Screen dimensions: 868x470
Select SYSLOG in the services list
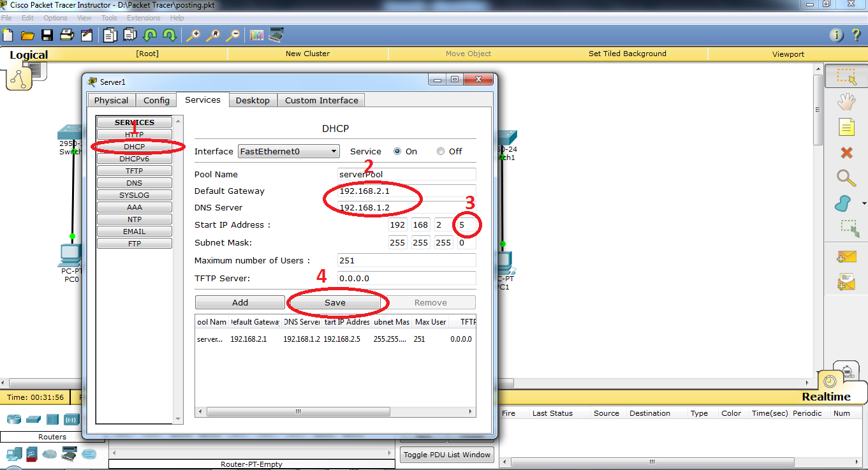[135, 195]
